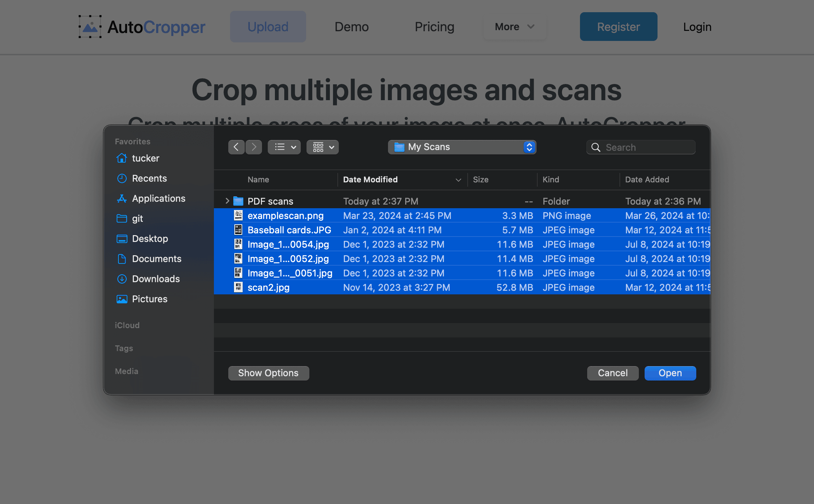Click the AutoCropper logo icon
This screenshot has height=504, width=814.
click(89, 26)
